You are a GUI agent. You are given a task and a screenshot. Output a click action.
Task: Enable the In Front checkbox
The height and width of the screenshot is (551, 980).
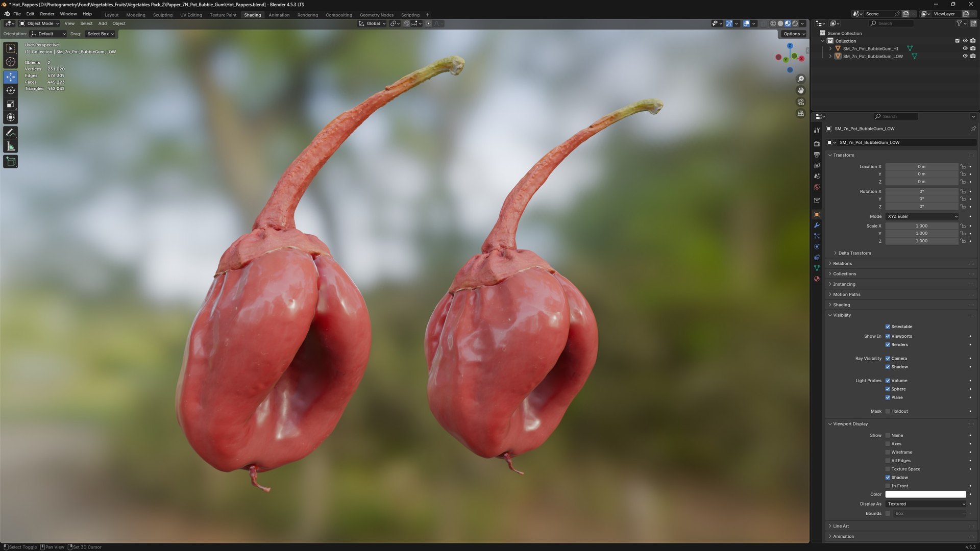[x=888, y=486]
